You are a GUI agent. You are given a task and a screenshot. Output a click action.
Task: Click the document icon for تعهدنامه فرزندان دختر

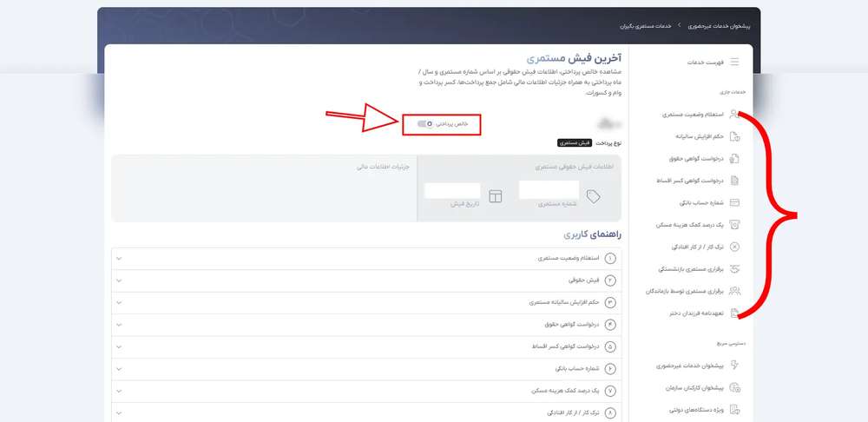(x=734, y=313)
